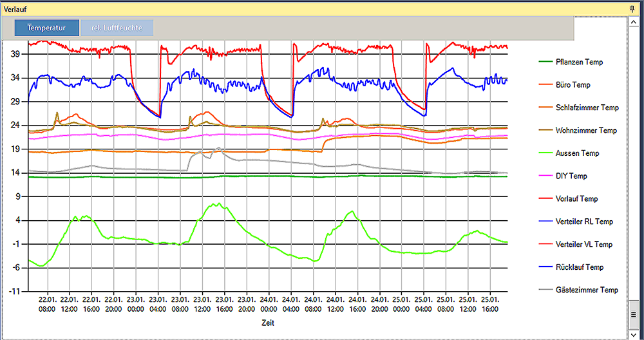Open the rel. Luftfeuchte tab

coord(117,28)
